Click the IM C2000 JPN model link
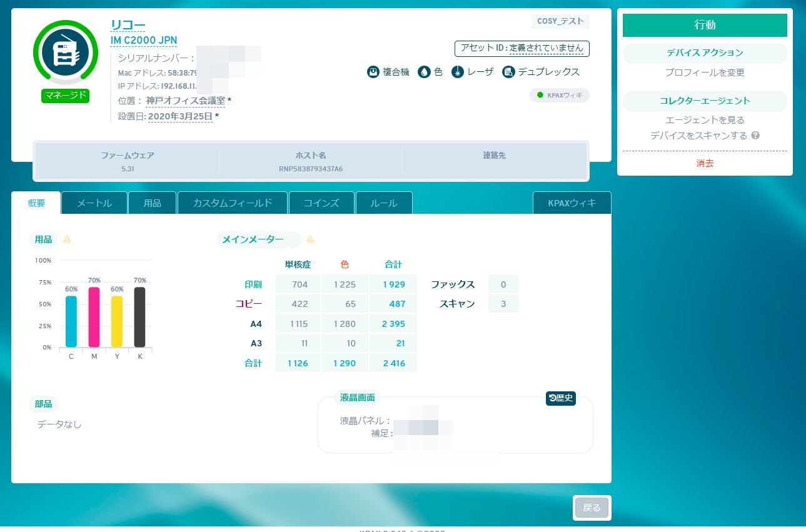806x532 pixels. pyautogui.click(x=144, y=40)
